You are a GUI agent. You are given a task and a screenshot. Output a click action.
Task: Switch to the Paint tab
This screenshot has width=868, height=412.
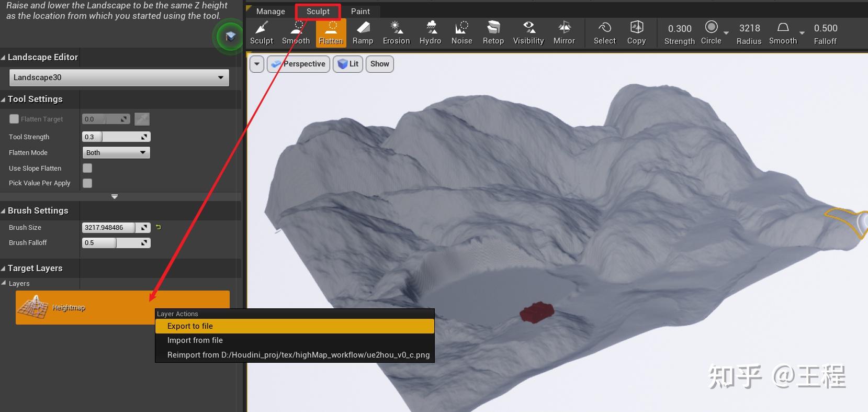(360, 11)
